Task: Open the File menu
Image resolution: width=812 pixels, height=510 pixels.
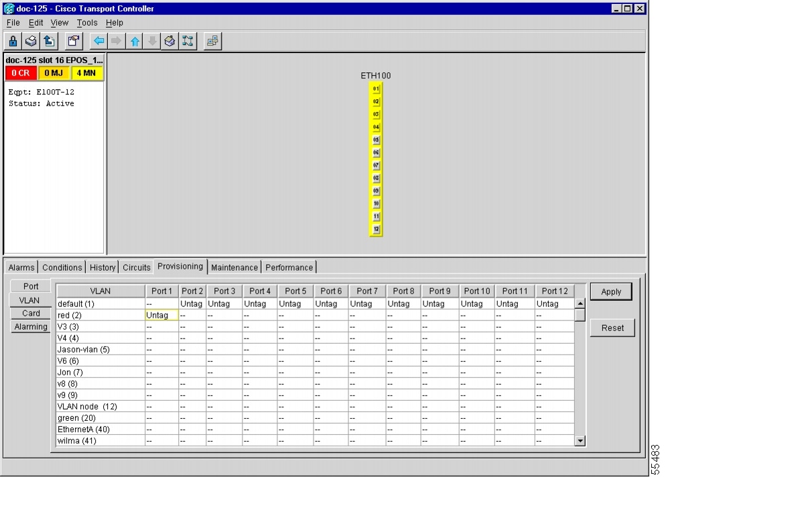Action: click(x=13, y=23)
